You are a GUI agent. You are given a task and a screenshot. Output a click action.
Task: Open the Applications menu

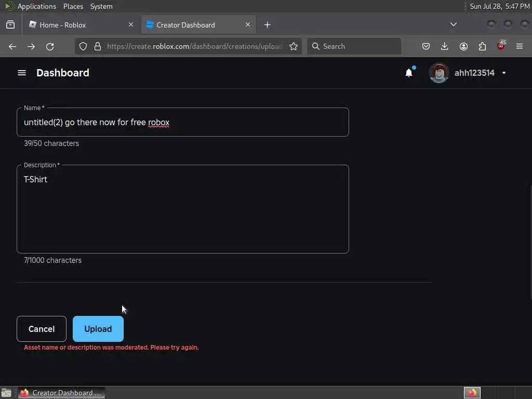click(x=37, y=6)
